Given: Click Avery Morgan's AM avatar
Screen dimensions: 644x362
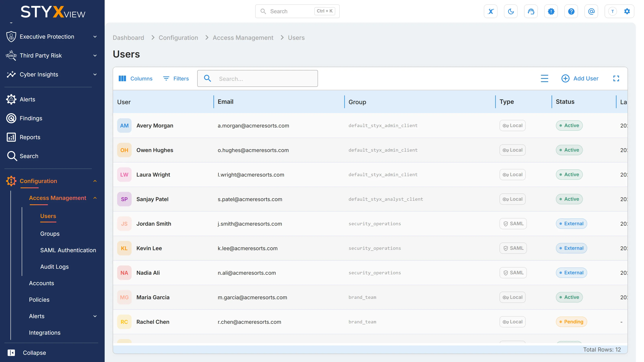Looking at the screenshot, I should pos(124,126).
